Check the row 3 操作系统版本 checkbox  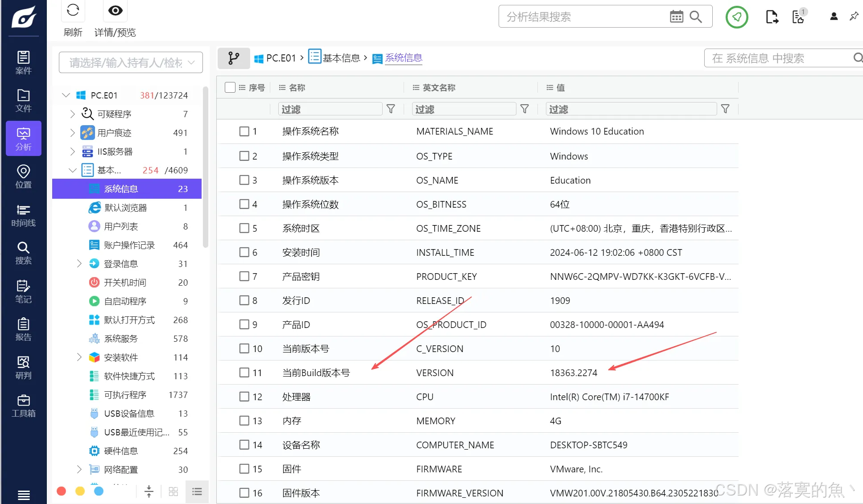coord(244,180)
